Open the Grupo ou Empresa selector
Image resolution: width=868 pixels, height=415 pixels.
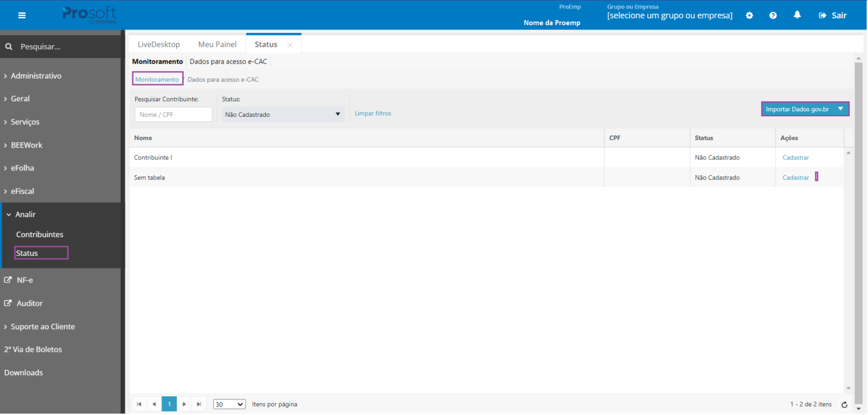click(669, 15)
